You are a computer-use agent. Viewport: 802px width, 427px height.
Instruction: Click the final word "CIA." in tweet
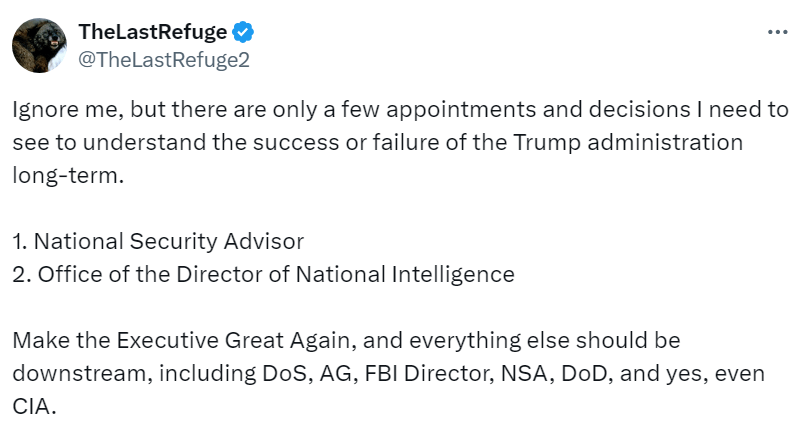pyautogui.click(x=34, y=404)
